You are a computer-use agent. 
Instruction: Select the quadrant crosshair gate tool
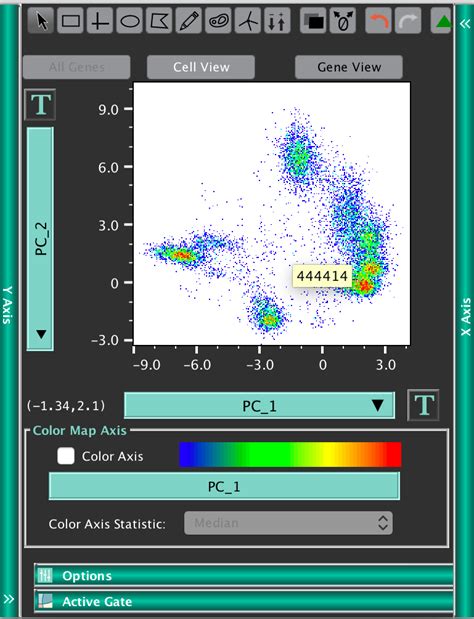[x=100, y=21]
